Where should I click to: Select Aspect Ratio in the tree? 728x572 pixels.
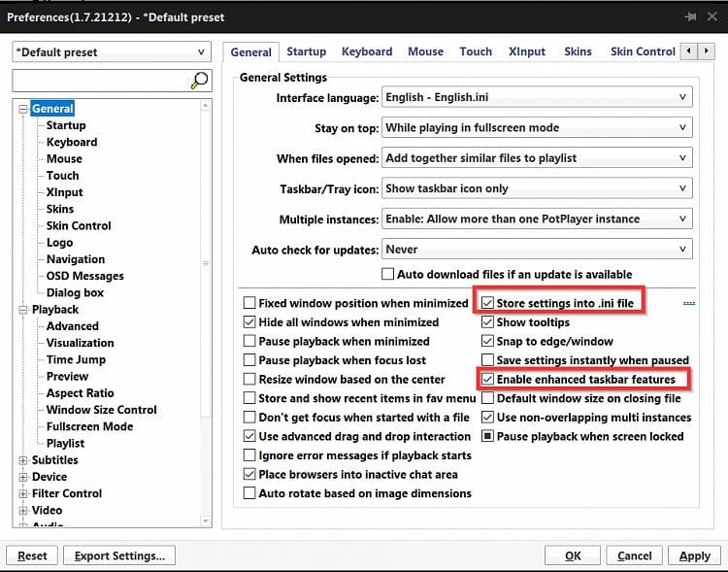coord(80,393)
